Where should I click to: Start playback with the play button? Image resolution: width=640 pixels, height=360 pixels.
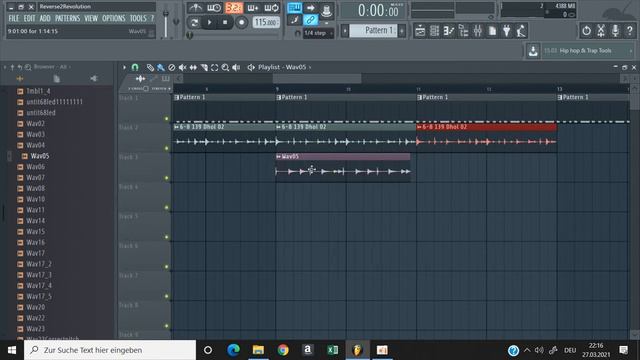209,22
